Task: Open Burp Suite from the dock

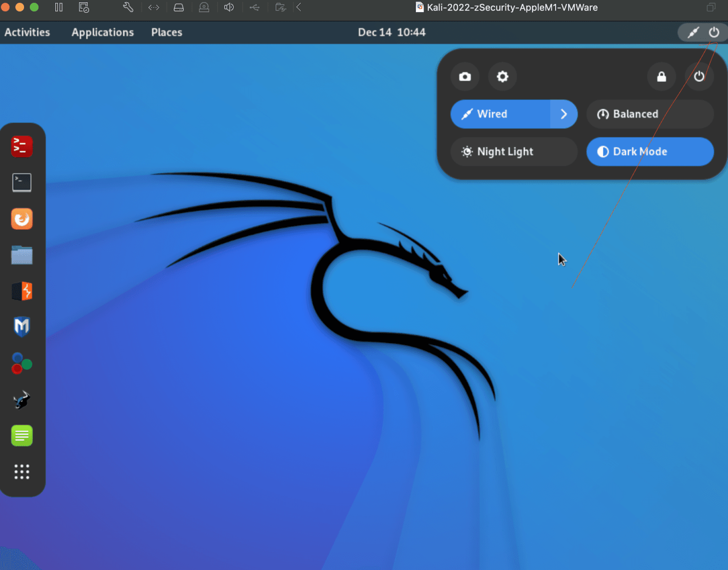Action: click(21, 291)
